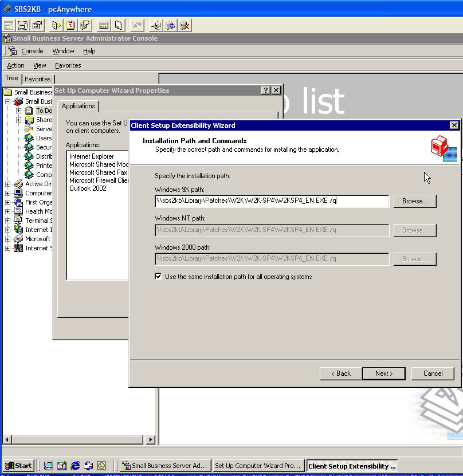Screen dimensions: 463x476
Task: Click the full screen icon in pcAnywhere toolbar
Action: pyautogui.click(x=9, y=26)
